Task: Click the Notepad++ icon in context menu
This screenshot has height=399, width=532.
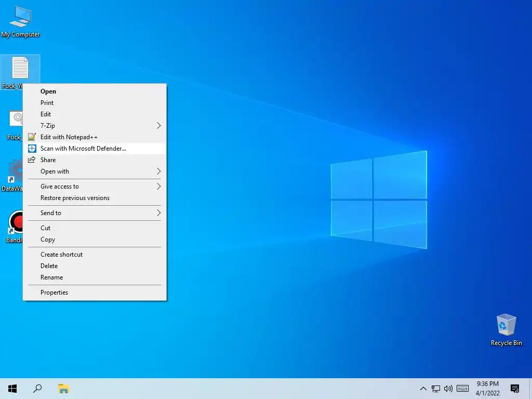Action: 32,137
